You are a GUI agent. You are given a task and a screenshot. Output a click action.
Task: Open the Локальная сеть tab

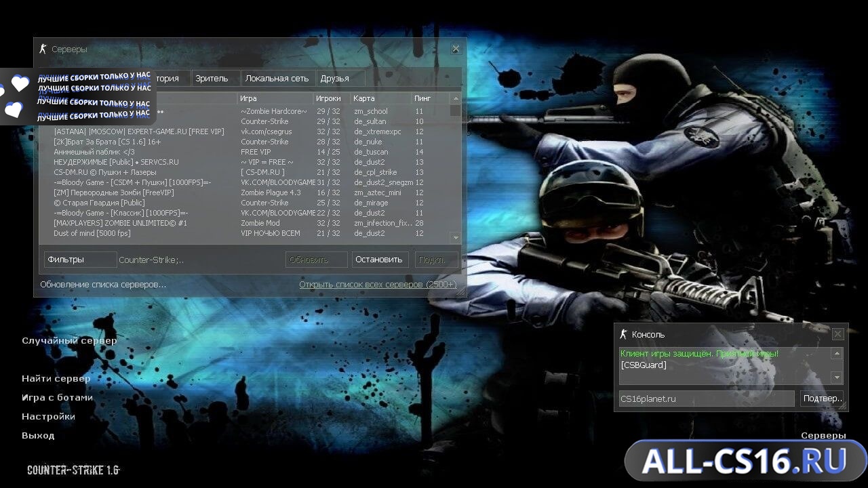277,78
